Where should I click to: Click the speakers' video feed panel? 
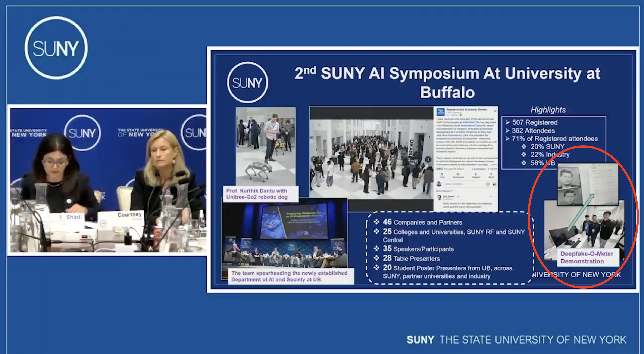pos(108,180)
